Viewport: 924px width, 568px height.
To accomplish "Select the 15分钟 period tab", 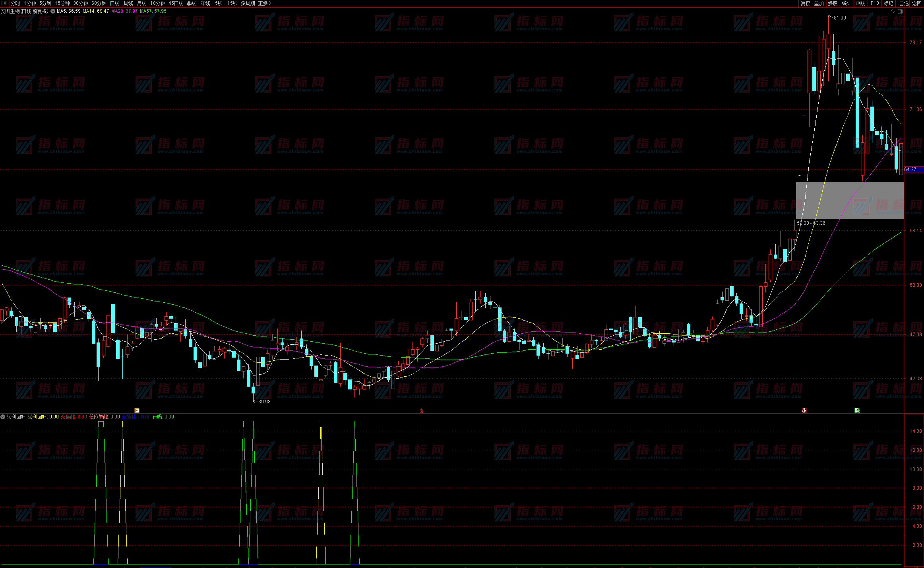I will (62, 3).
